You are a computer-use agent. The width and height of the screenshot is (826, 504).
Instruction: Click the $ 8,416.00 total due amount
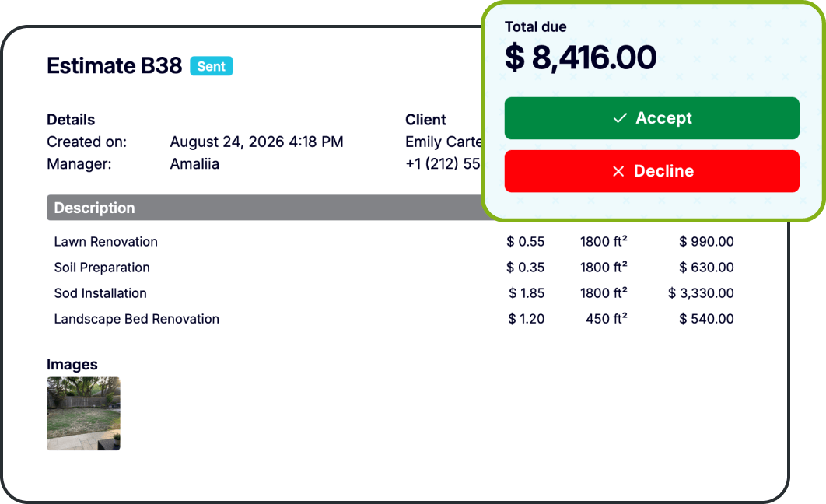(x=580, y=58)
